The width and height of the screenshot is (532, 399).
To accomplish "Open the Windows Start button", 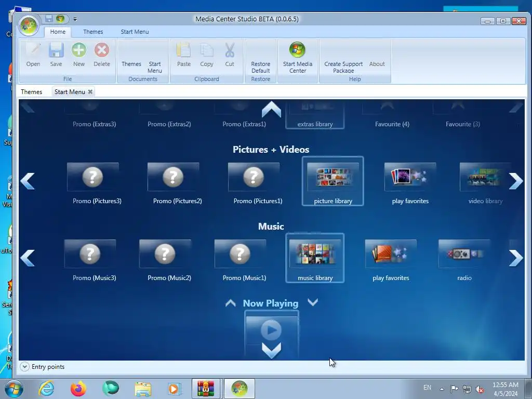I will pyautogui.click(x=14, y=389).
